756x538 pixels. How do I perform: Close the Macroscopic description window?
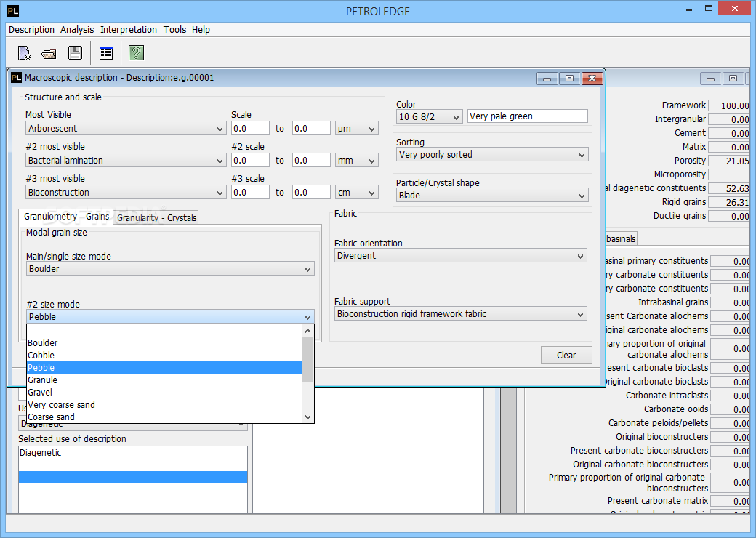(592, 78)
